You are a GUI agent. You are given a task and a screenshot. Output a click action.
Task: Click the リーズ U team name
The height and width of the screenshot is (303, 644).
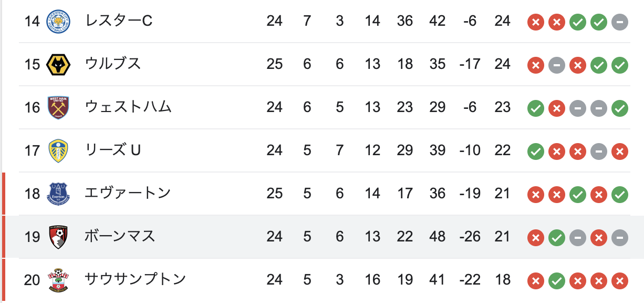(x=113, y=150)
